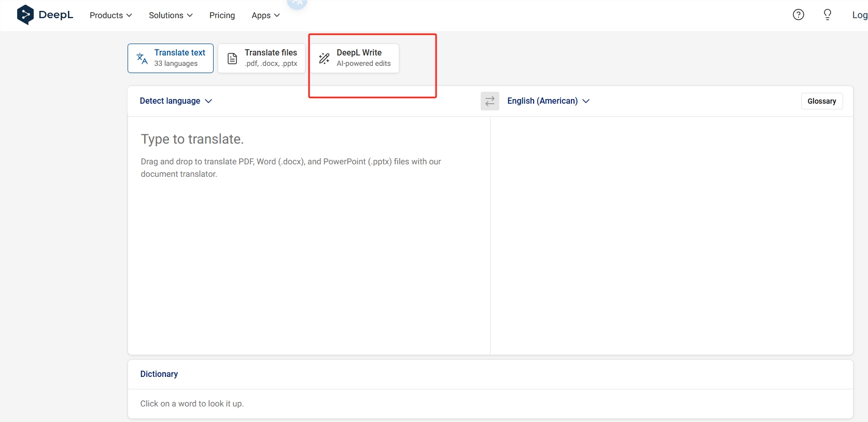Open the Detect language source selector
Image resolution: width=868 pixels, height=422 pixels.
(x=176, y=101)
